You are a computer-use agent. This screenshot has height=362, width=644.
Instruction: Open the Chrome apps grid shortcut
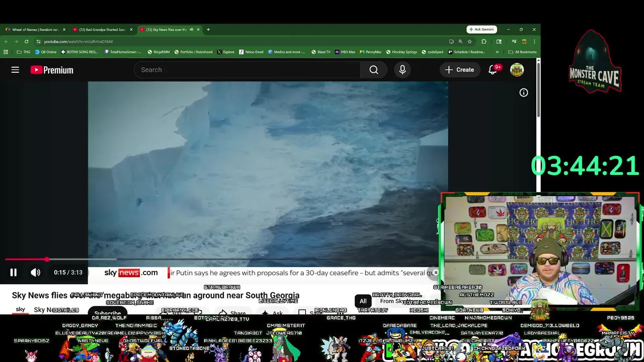(x=6, y=52)
